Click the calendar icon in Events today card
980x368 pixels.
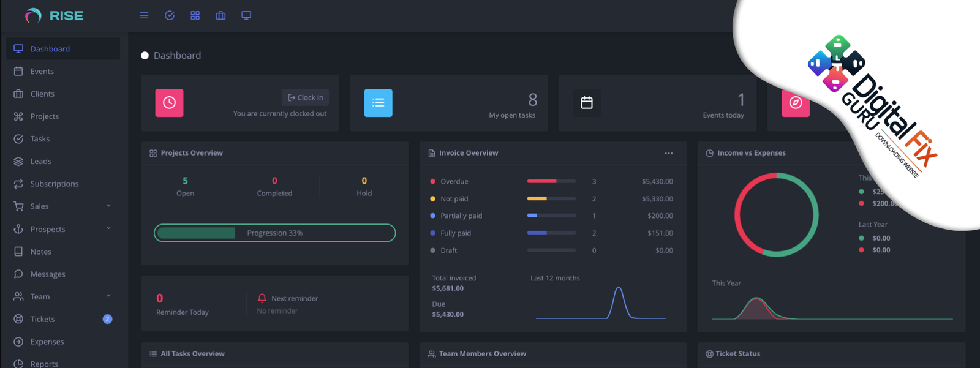click(587, 103)
